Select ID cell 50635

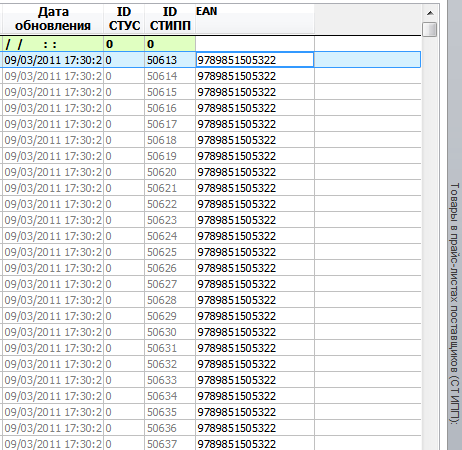[170, 412]
